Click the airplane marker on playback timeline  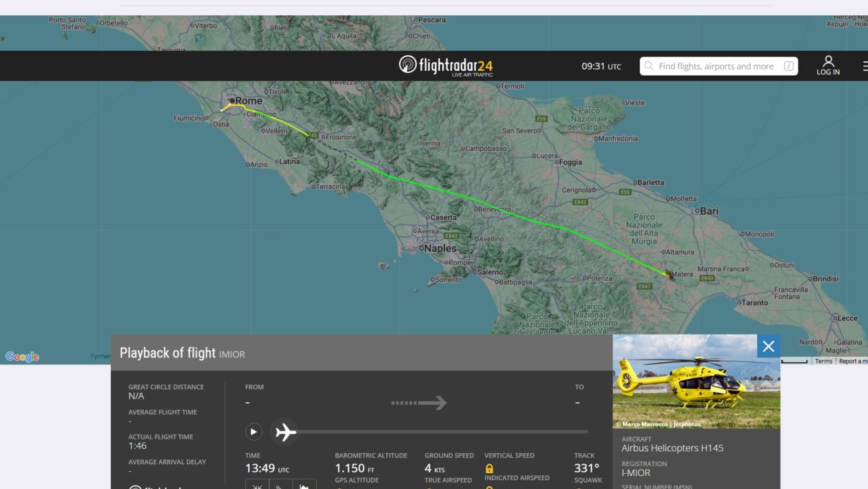[x=285, y=432]
